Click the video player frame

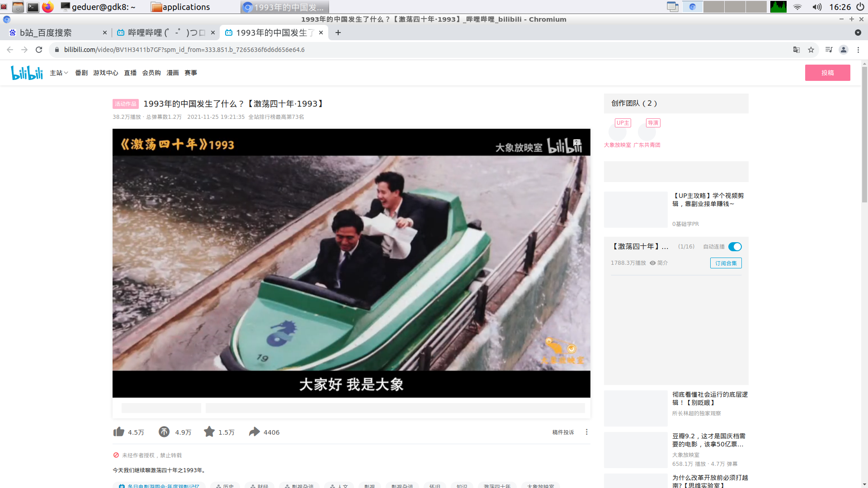[351, 263]
